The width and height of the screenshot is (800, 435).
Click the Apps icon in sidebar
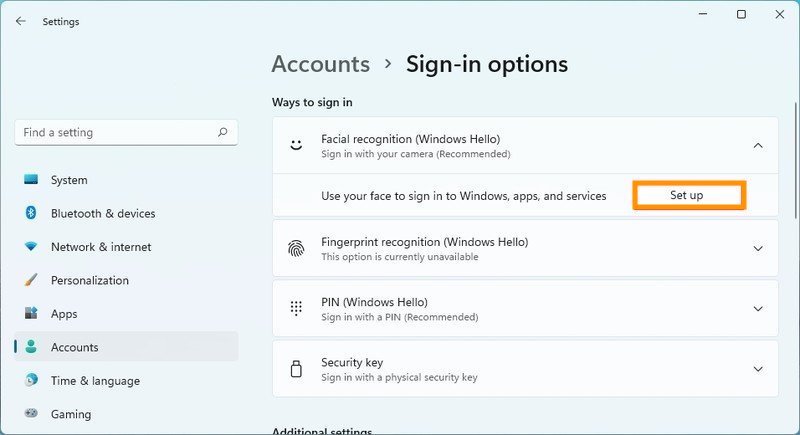(31, 313)
